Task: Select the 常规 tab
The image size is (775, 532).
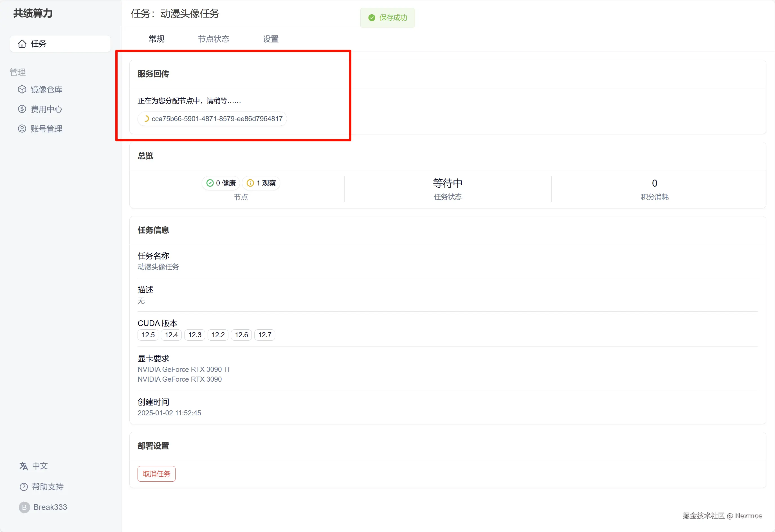Action: click(x=156, y=39)
